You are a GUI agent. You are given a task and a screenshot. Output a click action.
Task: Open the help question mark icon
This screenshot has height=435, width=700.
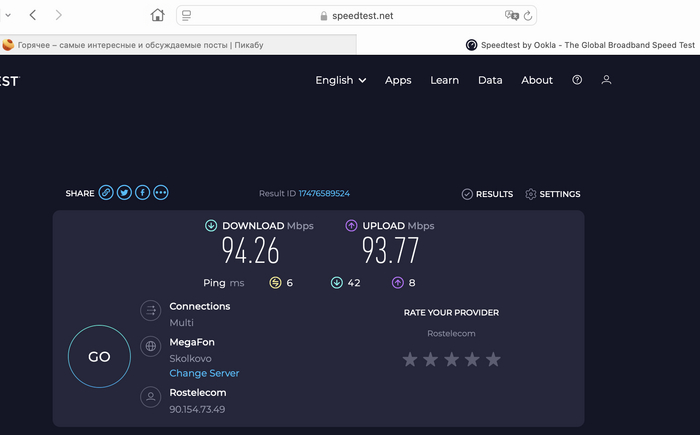pyautogui.click(x=577, y=80)
